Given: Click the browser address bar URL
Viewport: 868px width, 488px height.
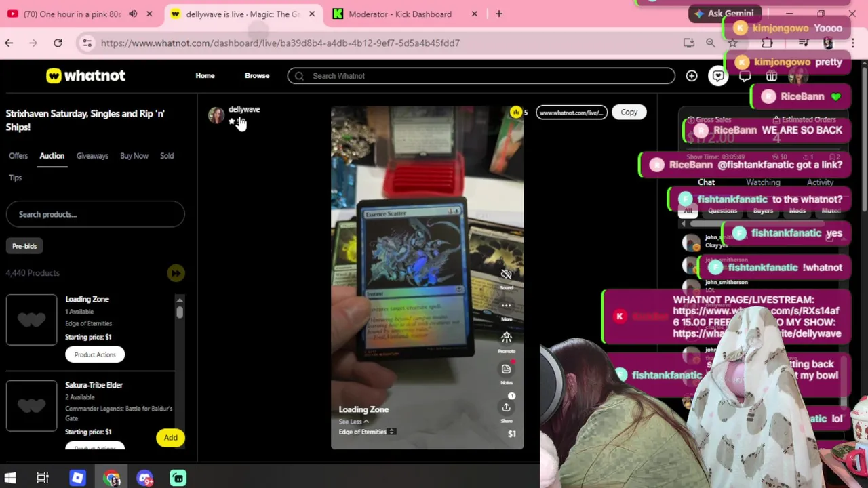Looking at the screenshot, I should point(280,43).
